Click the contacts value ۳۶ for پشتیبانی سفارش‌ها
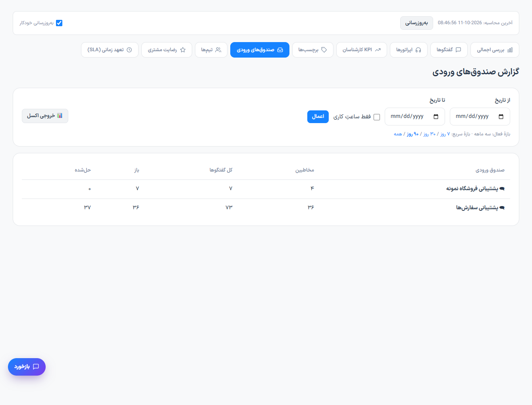532x405 pixels. tap(311, 208)
